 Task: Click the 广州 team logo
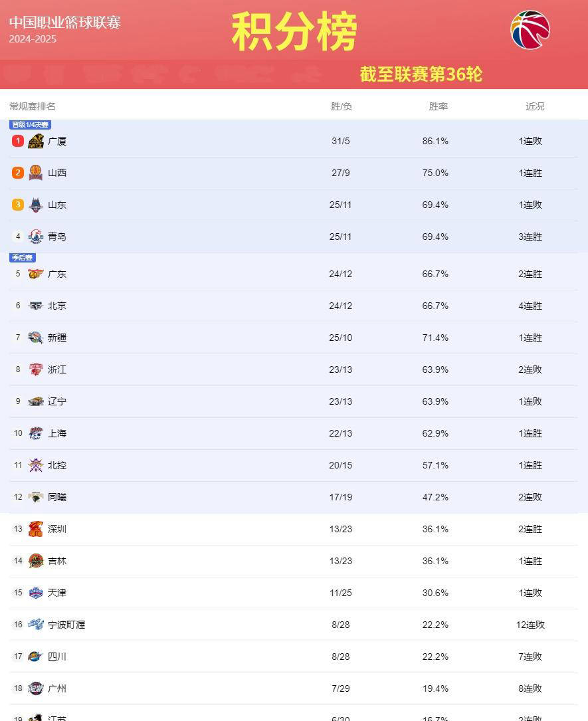(36, 688)
